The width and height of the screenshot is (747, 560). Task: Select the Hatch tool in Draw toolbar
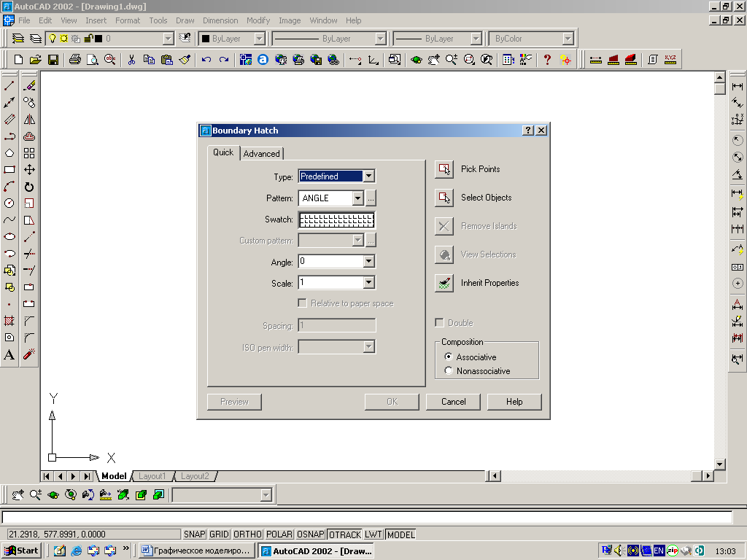9,321
